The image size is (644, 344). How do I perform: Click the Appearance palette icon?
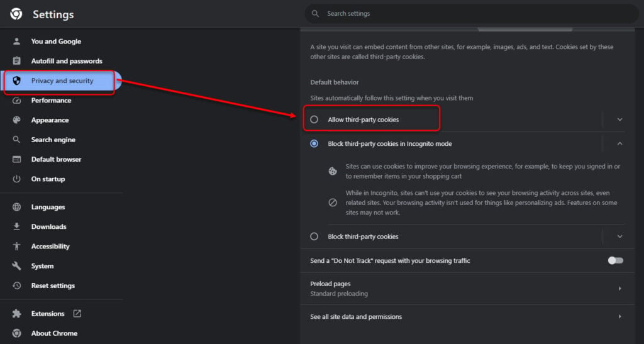[17, 120]
